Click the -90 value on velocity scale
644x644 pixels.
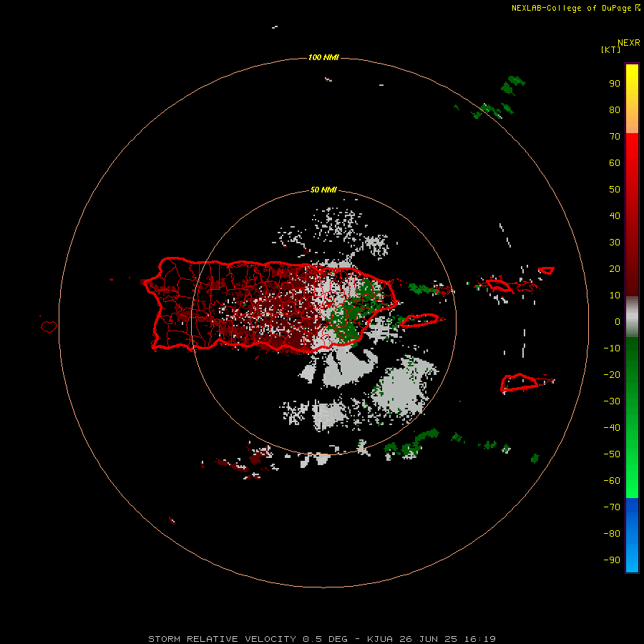click(612, 560)
